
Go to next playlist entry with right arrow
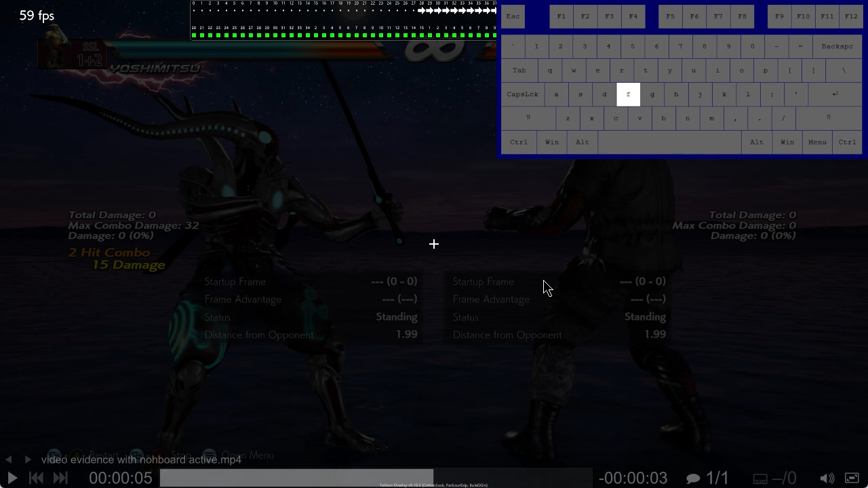coord(28,459)
